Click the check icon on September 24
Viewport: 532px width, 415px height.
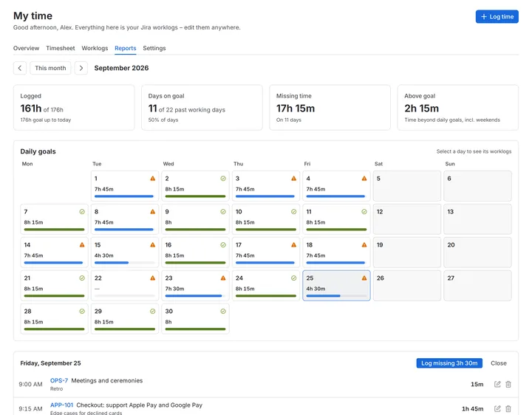(x=293, y=278)
